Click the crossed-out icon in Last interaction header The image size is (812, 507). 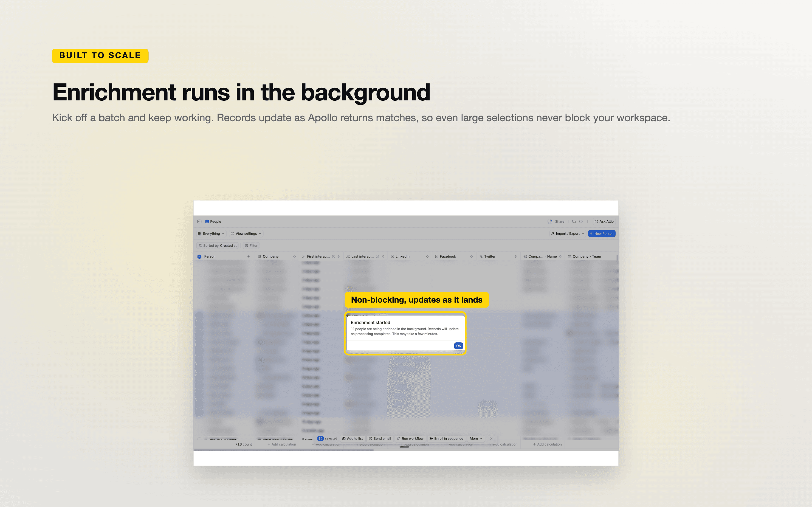(377, 257)
